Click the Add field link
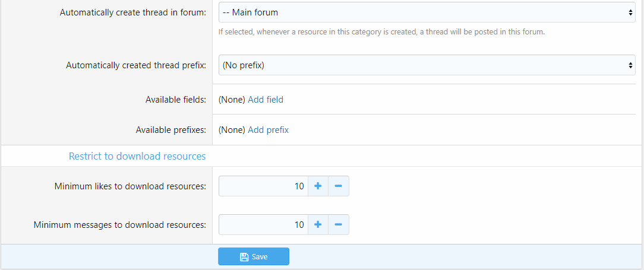 coord(266,100)
